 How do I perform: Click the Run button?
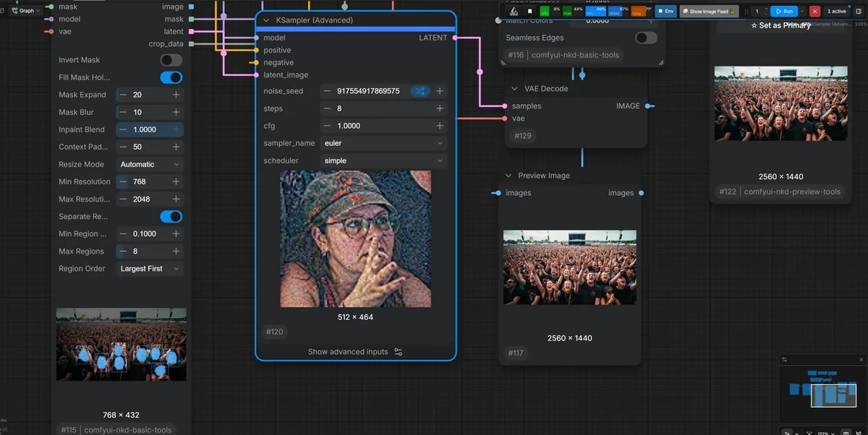tap(783, 12)
